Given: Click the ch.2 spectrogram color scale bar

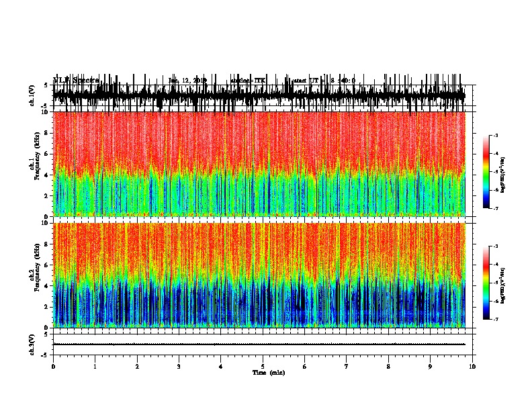Looking at the screenshot, I should point(486,283).
